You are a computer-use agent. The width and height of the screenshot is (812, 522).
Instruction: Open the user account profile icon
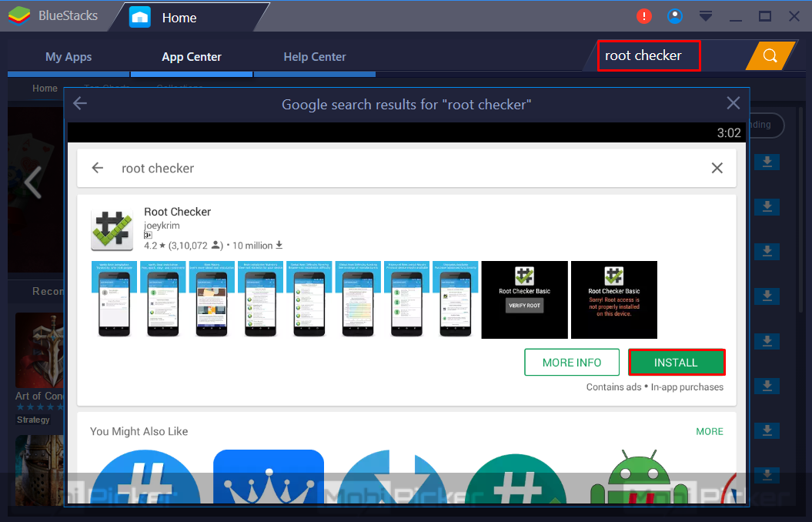click(x=675, y=17)
